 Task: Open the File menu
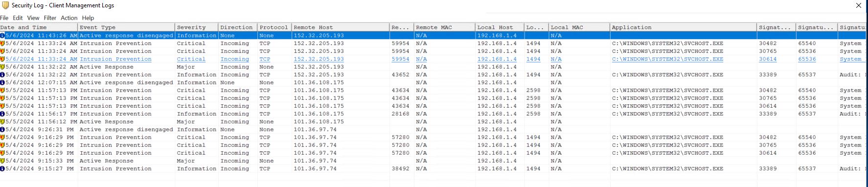4,18
